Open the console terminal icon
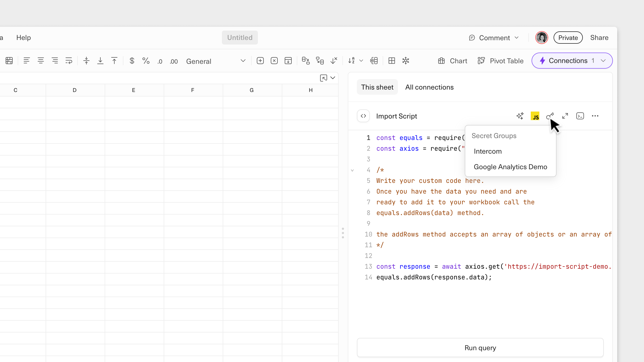The height and width of the screenshot is (362, 644). click(580, 116)
